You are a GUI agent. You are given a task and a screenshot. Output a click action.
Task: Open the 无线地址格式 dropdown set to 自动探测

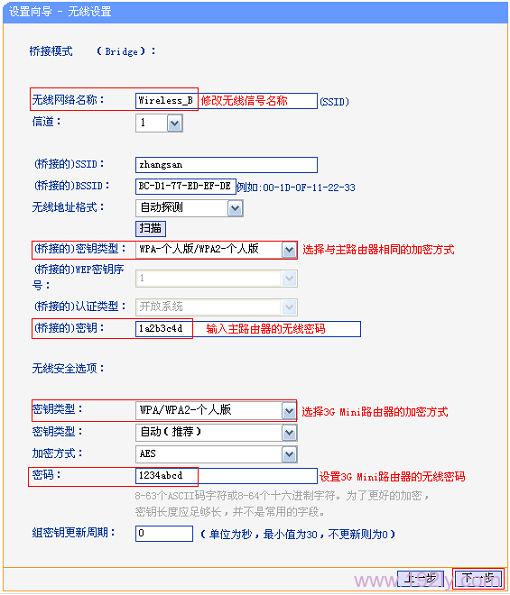(x=189, y=208)
